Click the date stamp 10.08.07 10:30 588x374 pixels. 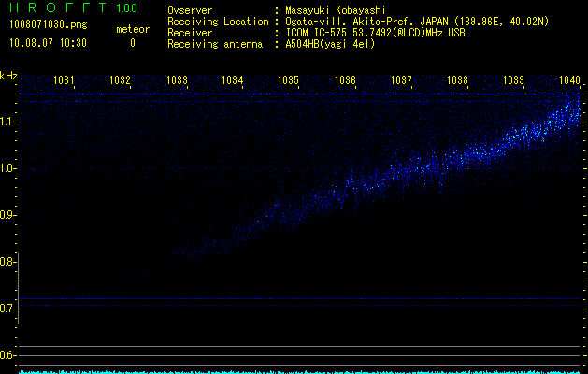48,43
